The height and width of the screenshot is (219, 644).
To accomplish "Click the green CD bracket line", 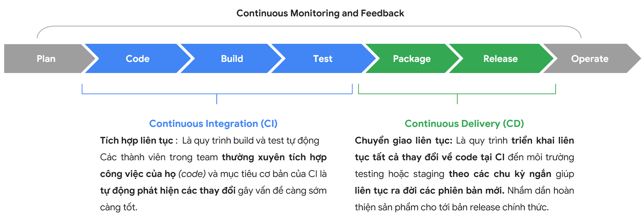I will 457,94.
